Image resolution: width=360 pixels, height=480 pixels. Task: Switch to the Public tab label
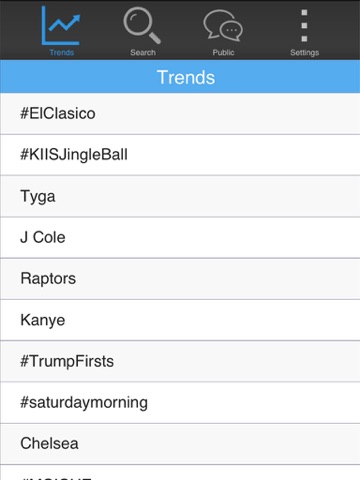[223, 52]
